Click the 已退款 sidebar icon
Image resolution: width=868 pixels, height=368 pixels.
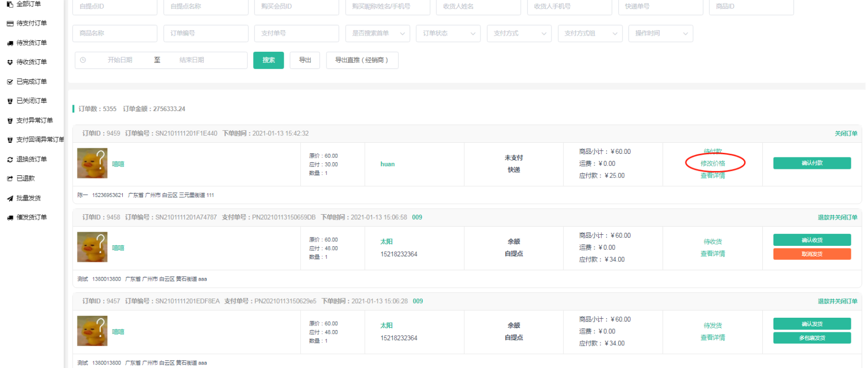(10, 178)
